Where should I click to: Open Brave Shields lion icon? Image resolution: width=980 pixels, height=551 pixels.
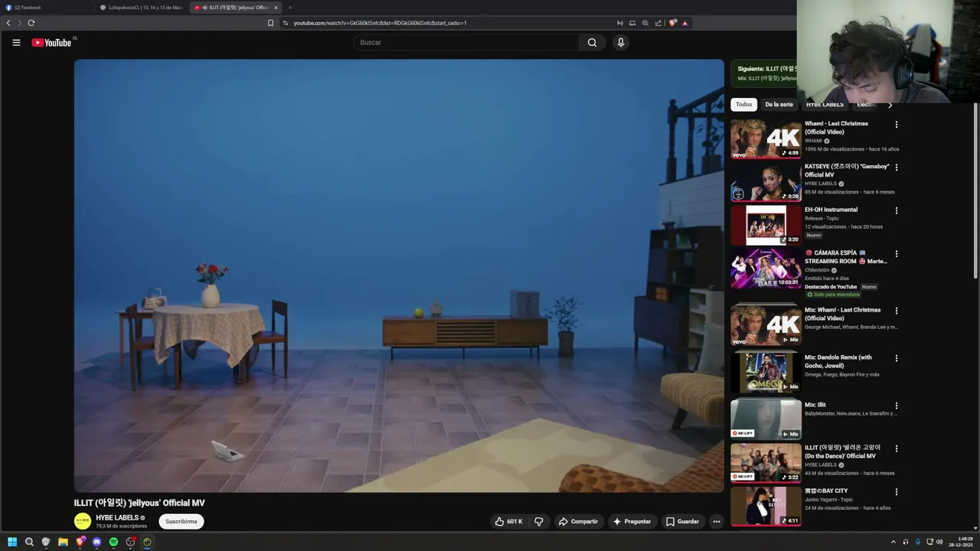[672, 23]
